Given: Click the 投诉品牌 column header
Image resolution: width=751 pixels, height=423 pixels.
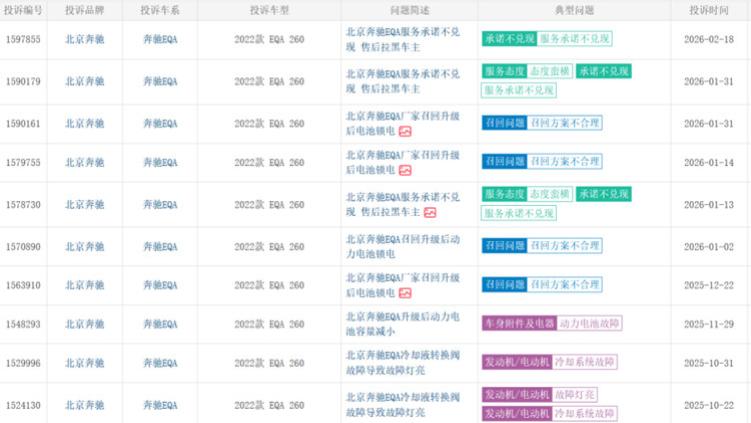Looking at the screenshot, I should tap(85, 10).
